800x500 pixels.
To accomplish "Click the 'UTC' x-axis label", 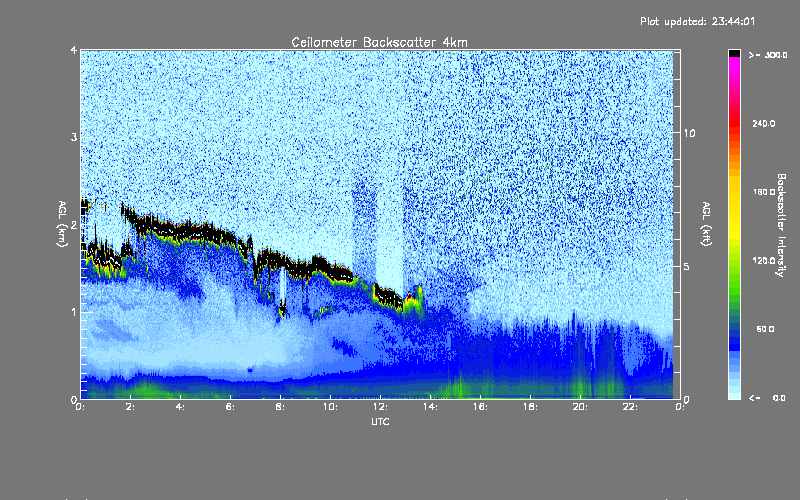I will tap(380, 421).
